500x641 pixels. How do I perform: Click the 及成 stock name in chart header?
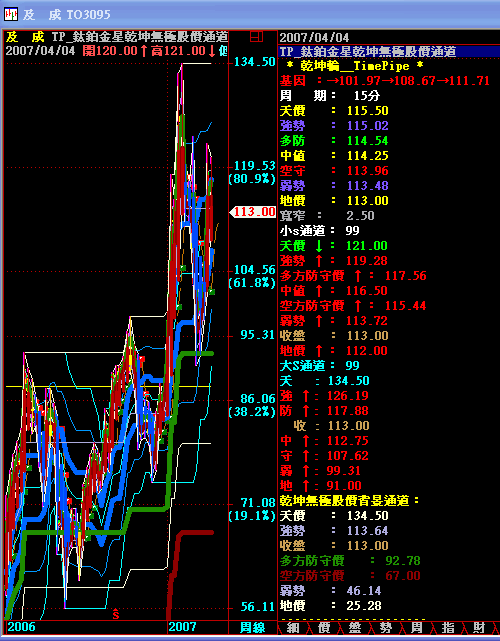[x=25, y=37]
